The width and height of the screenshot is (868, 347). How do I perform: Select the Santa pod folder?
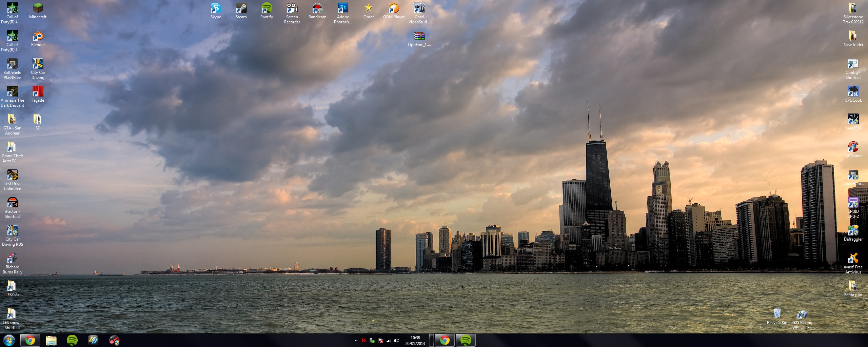click(x=853, y=289)
